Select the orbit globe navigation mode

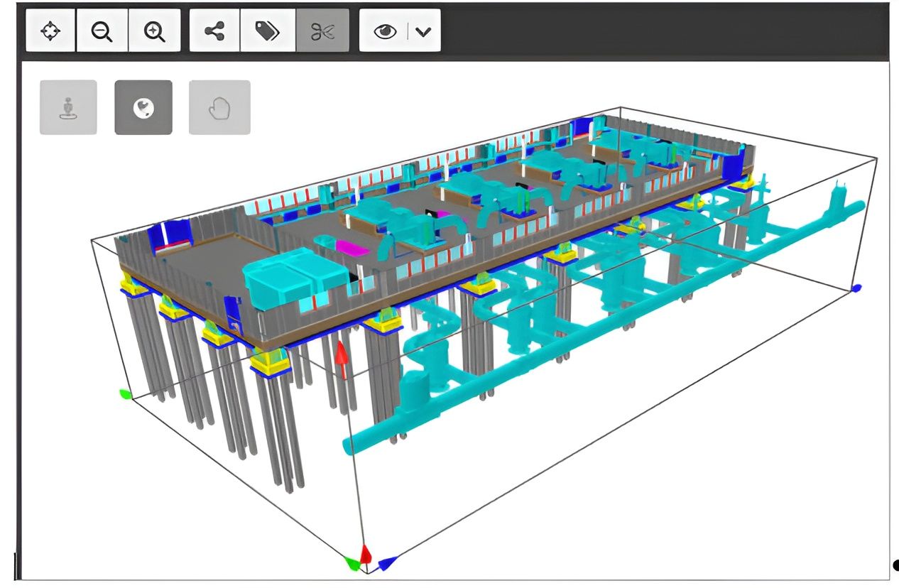143,107
